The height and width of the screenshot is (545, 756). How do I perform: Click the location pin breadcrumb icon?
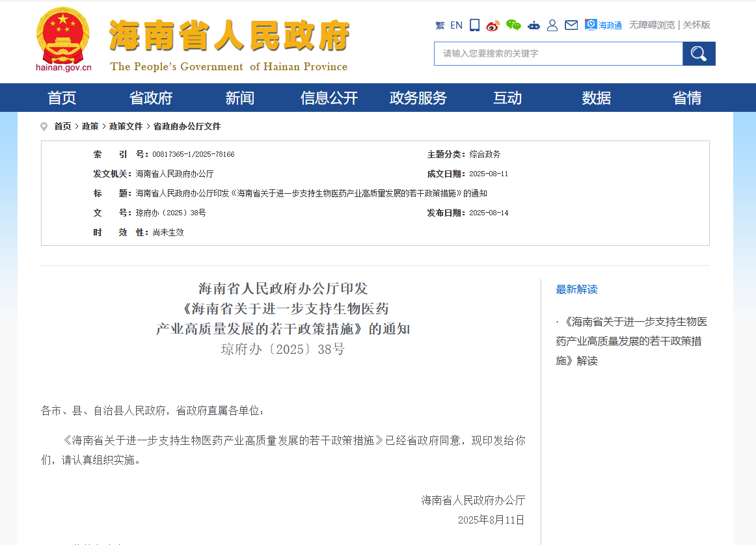click(44, 127)
